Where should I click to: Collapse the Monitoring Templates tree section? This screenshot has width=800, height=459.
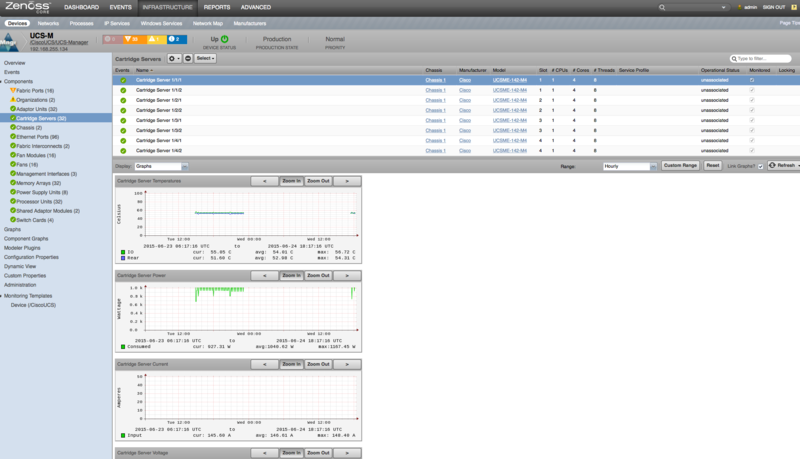[x=2, y=296]
